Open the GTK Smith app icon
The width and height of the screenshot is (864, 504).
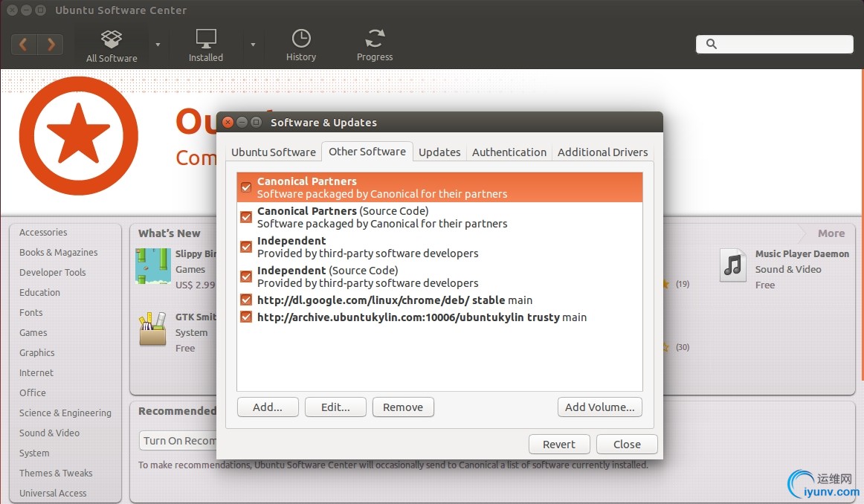(x=152, y=329)
